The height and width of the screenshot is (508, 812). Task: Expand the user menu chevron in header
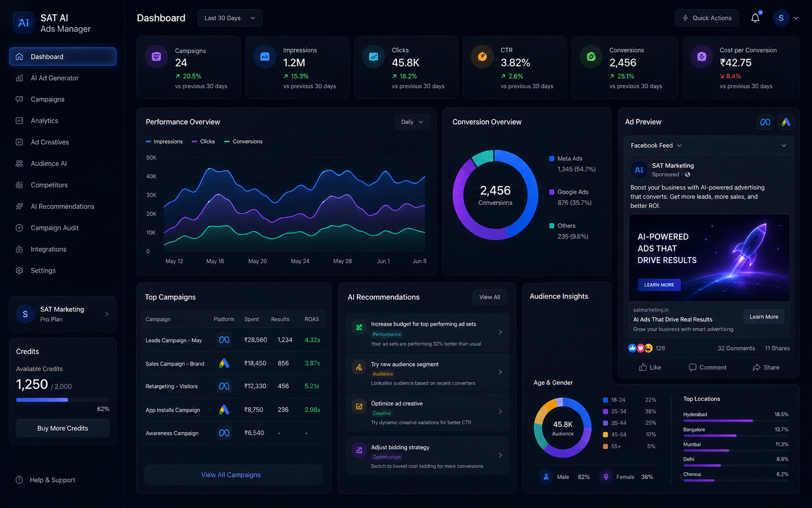pos(796,18)
